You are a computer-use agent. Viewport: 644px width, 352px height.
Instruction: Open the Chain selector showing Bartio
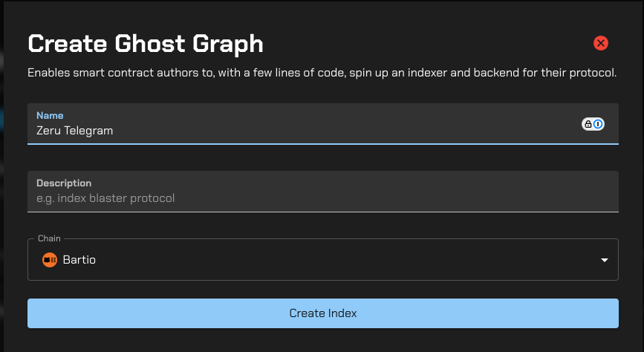coord(322,260)
